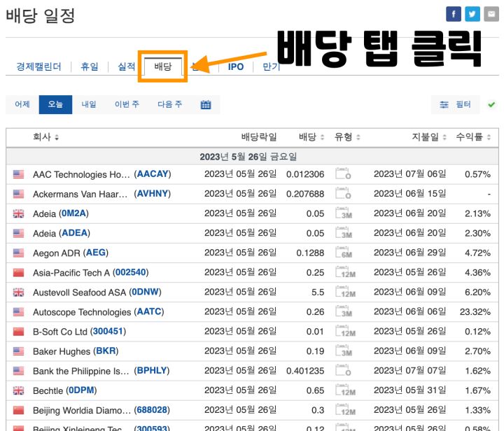This screenshot has height=431, width=504.
Task: Click type icon in AAC Technologies row
Action: [x=343, y=174]
